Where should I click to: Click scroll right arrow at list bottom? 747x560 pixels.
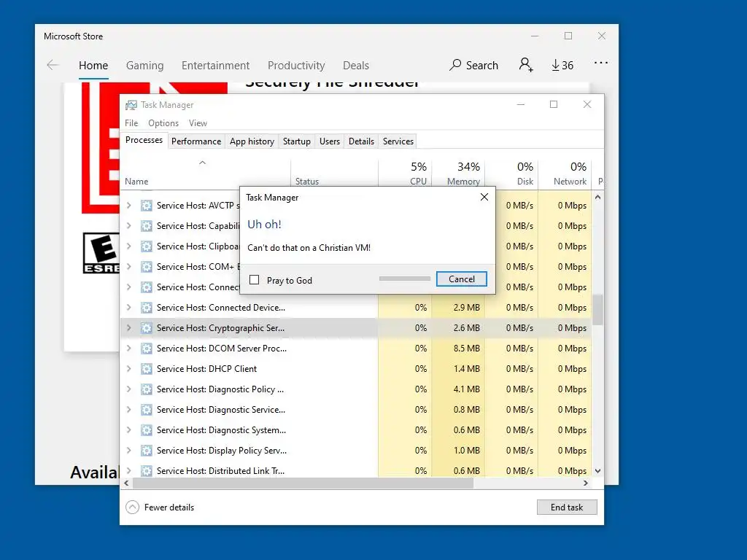[x=586, y=483]
